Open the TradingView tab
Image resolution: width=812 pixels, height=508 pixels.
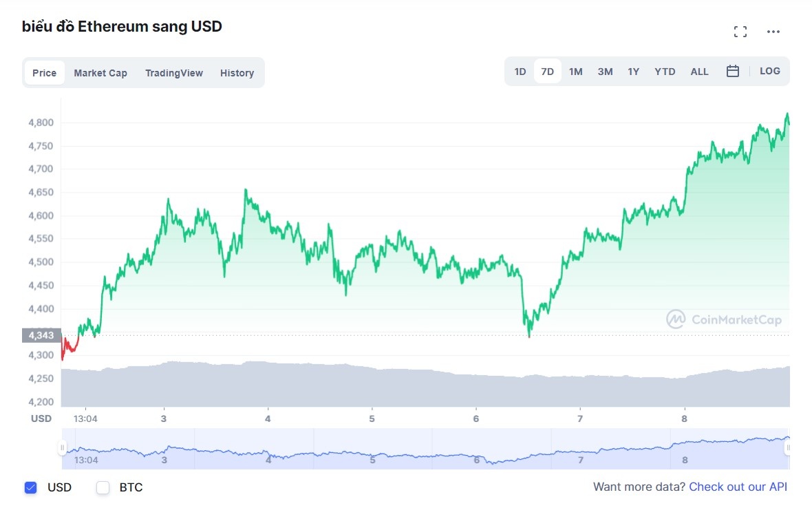tap(173, 72)
